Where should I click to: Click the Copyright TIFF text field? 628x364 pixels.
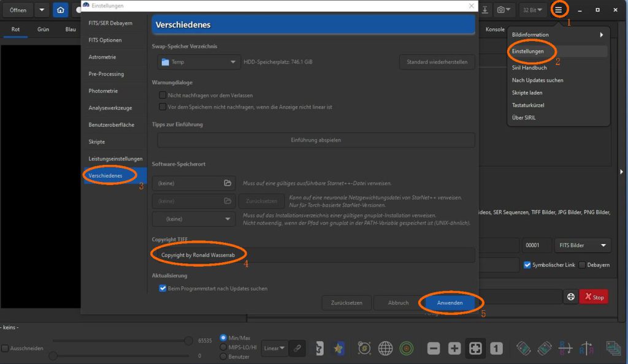[313, 255]
